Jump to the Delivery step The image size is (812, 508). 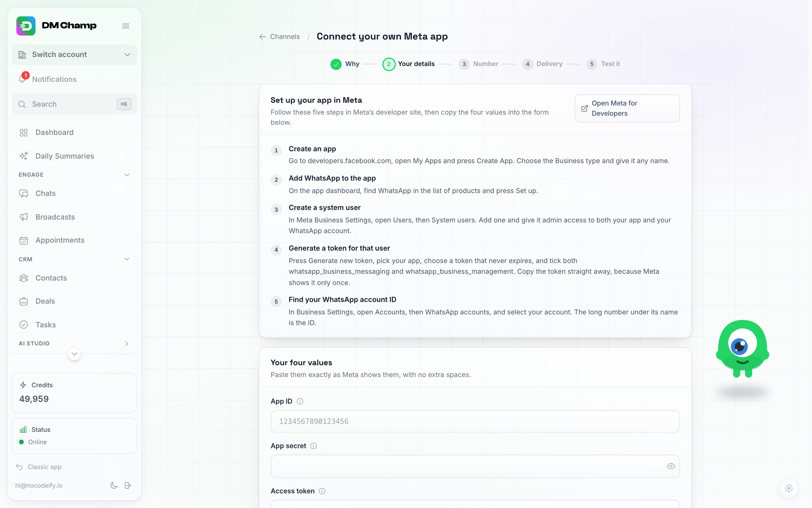542,64
